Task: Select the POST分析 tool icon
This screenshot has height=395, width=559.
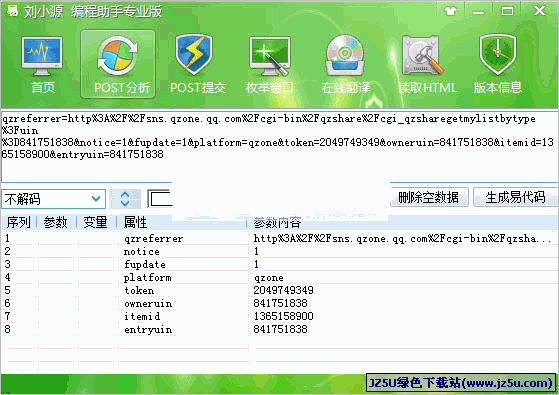Action: coord(118,56)
